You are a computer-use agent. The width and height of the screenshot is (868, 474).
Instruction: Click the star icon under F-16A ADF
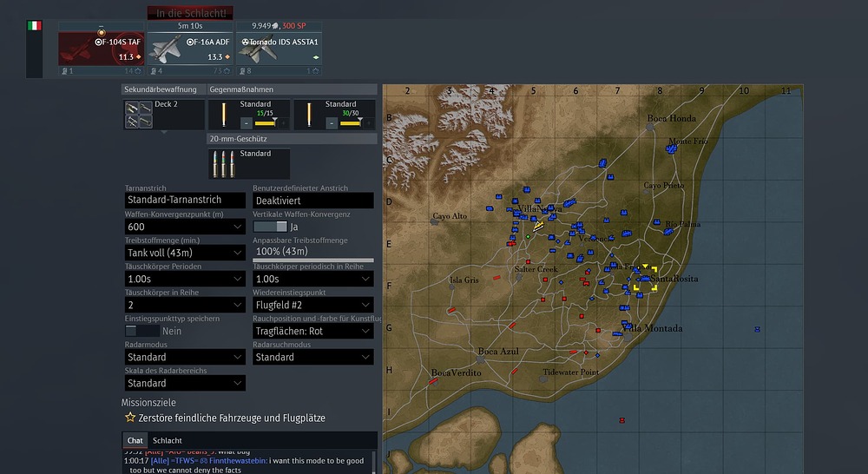coord(226,71)
